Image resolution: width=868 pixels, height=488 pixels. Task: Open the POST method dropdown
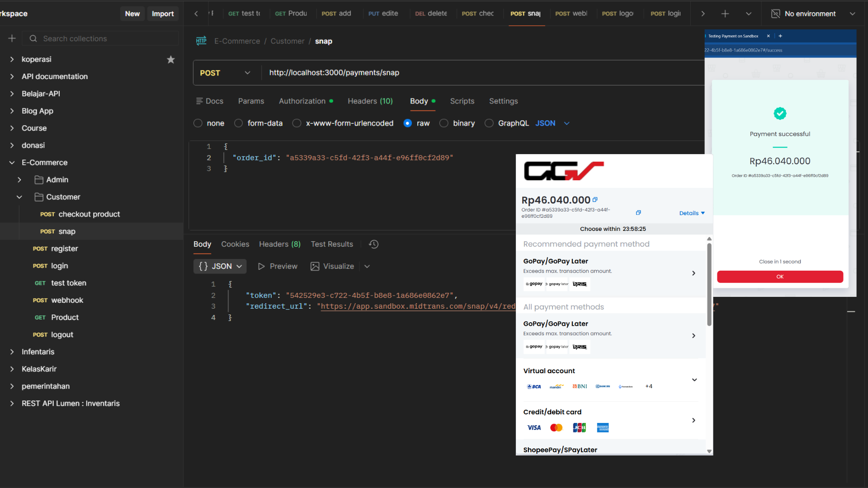pyautogui.click(x=225, y=73)
